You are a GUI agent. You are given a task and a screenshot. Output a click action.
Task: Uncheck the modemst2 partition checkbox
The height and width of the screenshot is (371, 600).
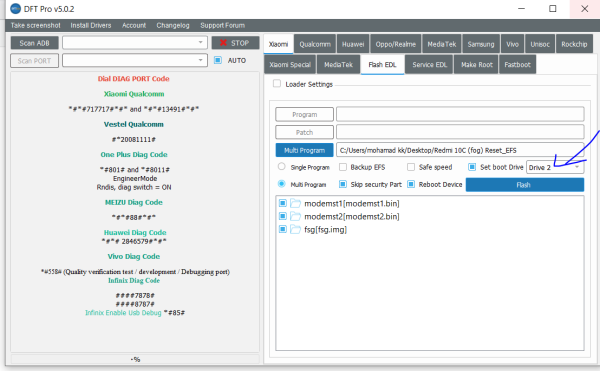pyautogui.click(x=283, y=216)
